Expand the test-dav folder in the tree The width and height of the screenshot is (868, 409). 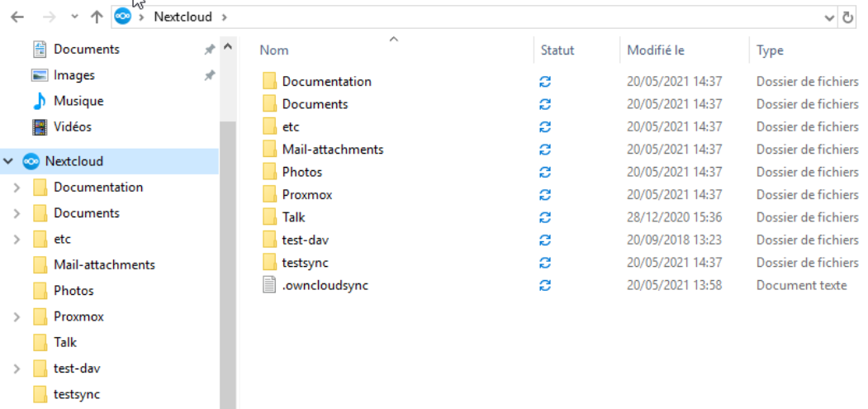tap(17, 369)
